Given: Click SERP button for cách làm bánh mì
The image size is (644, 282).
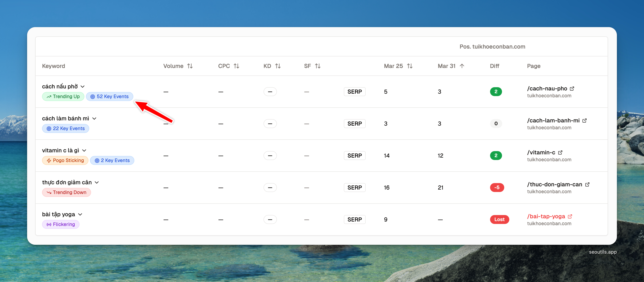Looking at the screenshot, I should (354, 124).
